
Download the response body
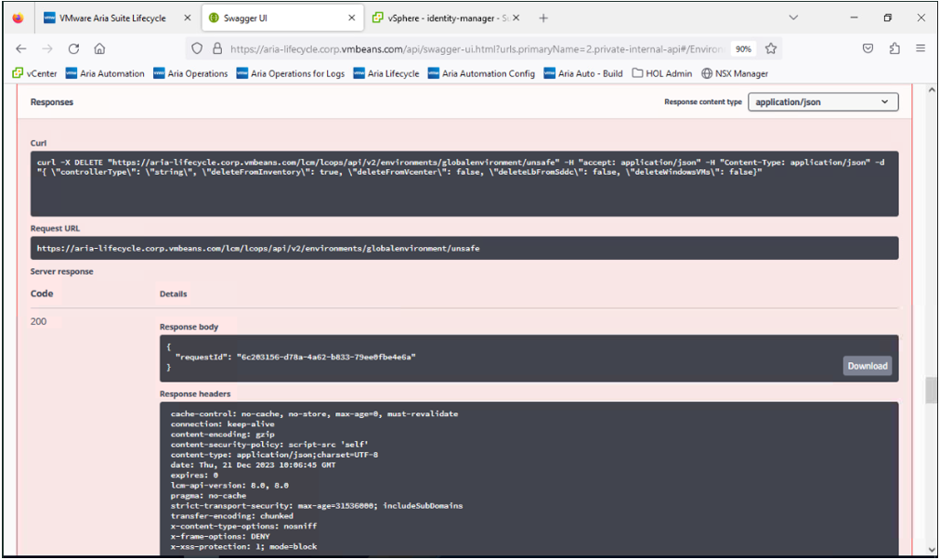tap(866, 366)
